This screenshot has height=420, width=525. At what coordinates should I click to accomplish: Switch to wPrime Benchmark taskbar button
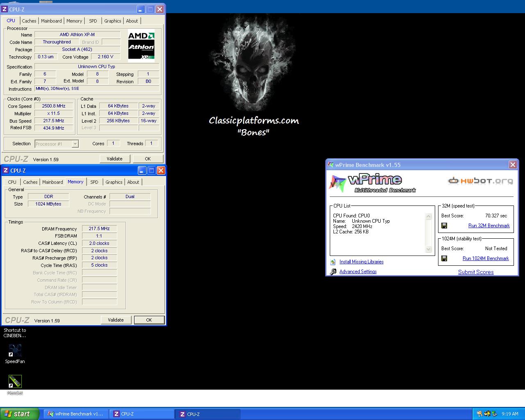click(75, 414)
